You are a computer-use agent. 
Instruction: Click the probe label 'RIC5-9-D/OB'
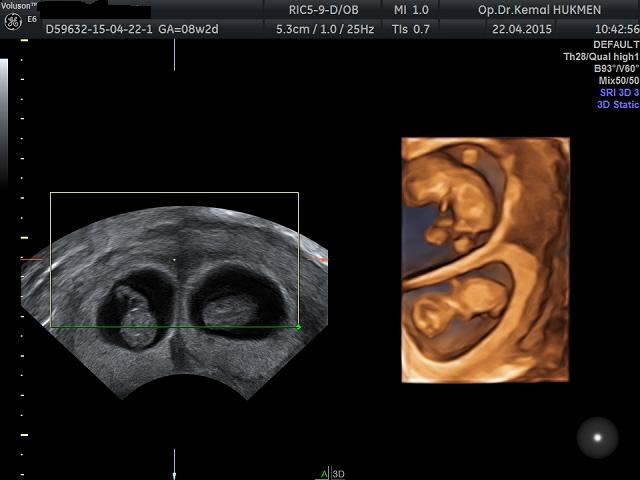point(323,10)
